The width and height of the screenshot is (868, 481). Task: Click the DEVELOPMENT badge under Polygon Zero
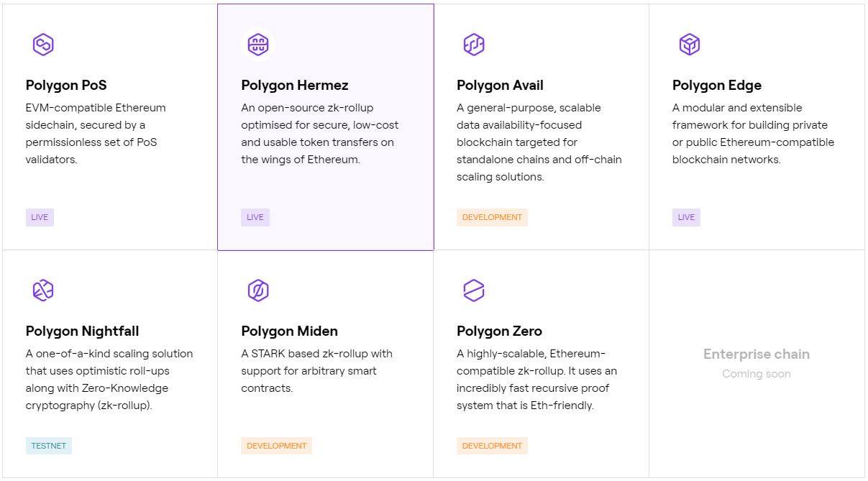pyautogui.click(x=492, y=446)
